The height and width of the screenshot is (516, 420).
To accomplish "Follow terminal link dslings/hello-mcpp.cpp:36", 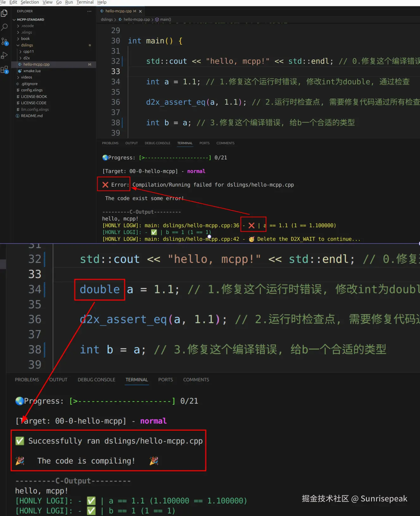I will [x=201, y=226].
